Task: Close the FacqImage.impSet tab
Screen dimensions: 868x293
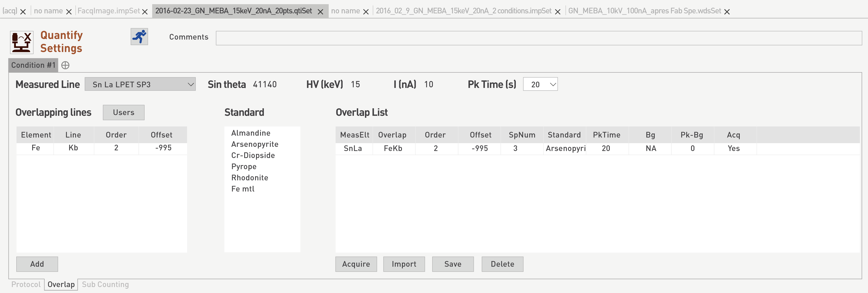Action: [x=145, y=12]
